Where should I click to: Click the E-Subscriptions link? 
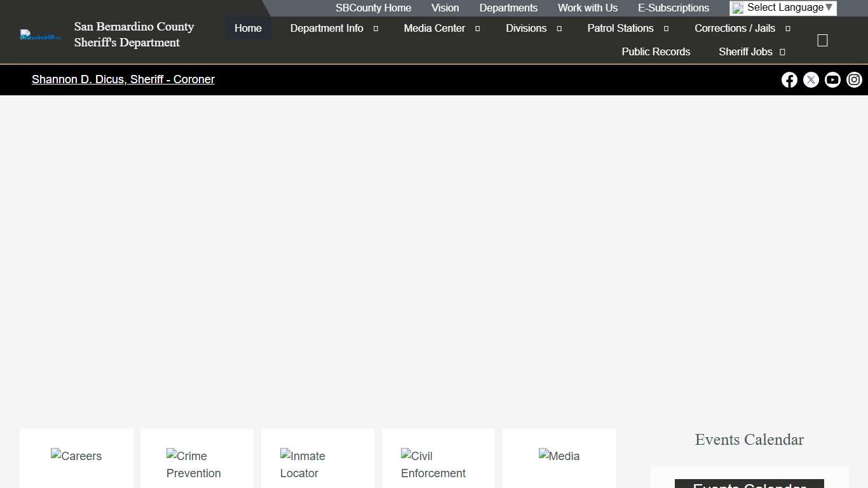tap(674, 8)
